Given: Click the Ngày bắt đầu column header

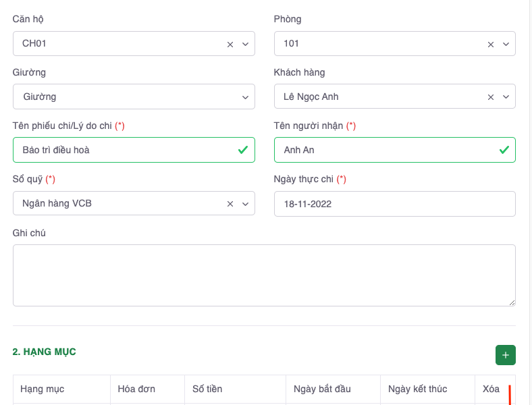Looking at the screenshot, I should 323,389.
